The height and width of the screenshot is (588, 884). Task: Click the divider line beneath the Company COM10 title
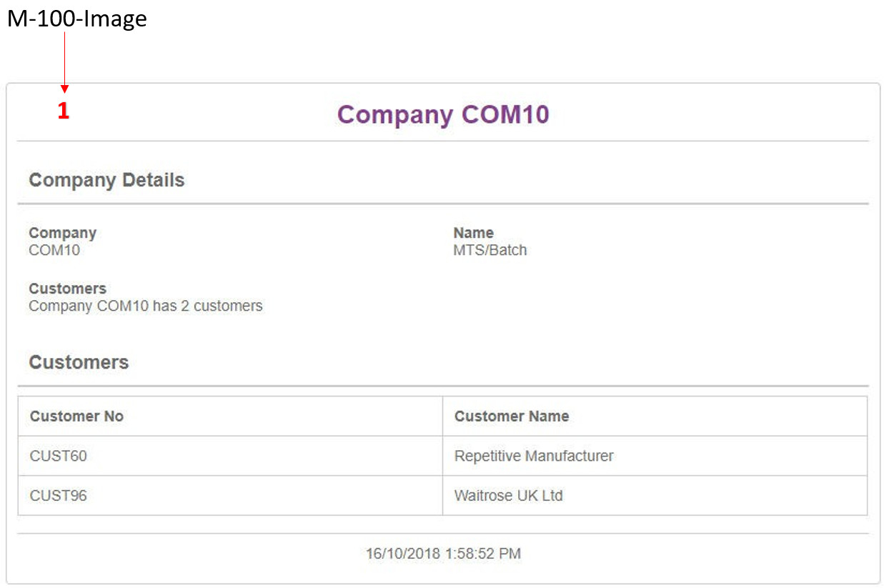point(443,141)
